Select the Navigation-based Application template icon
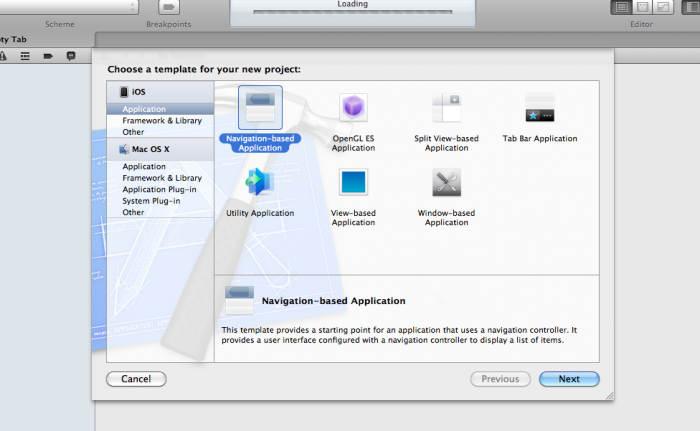 (x=260, y=108)
